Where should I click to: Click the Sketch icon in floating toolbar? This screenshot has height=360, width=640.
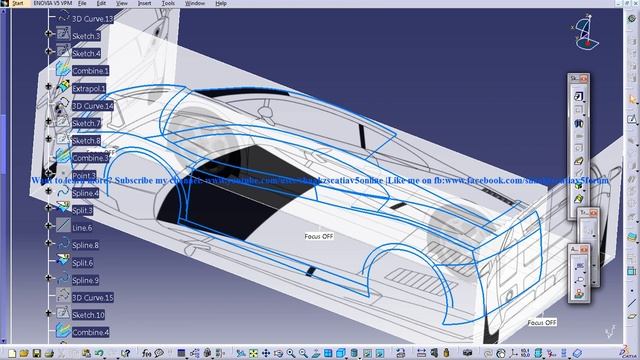(x=579, y=96)
